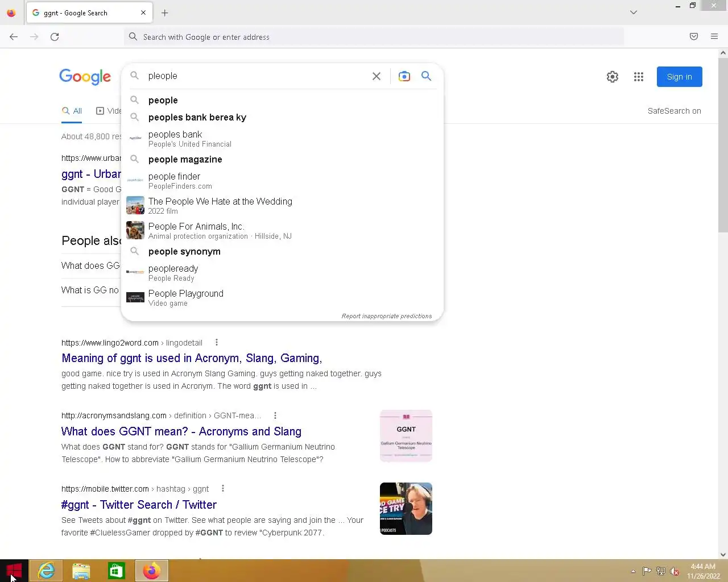Open the ggnt Urban result link
Image resolution: width=728 pixels, height=582 pixels.
tap(91, 174)
